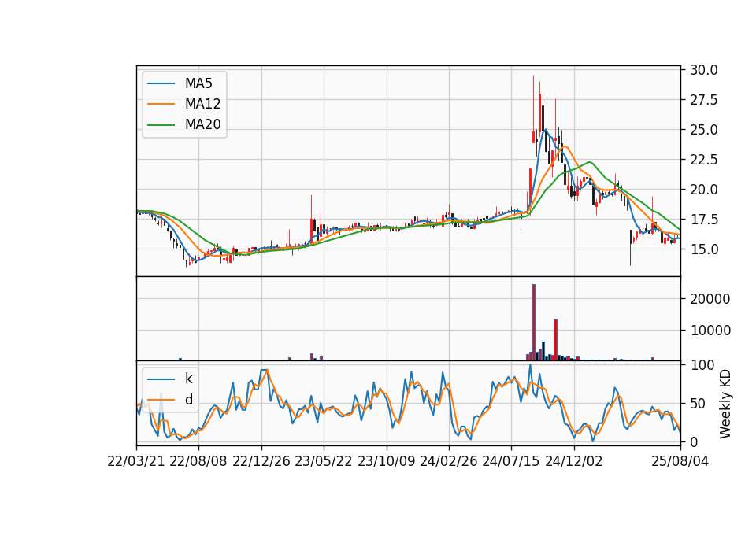Image resolution: width=756 pixels, height=543 pixels.
Task: Click the 15.0 price axis label
Action: click(703, 249)
